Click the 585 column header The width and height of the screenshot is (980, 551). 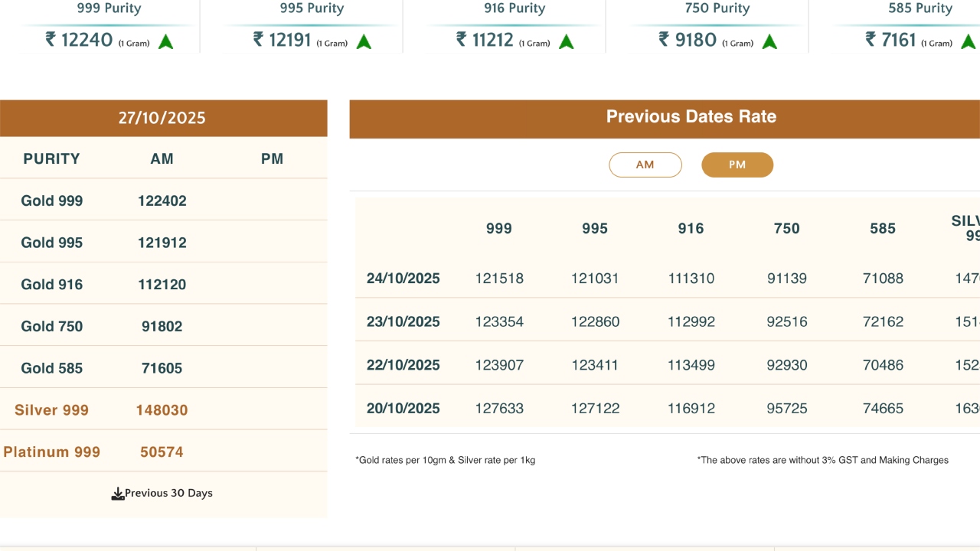point(883,229)
